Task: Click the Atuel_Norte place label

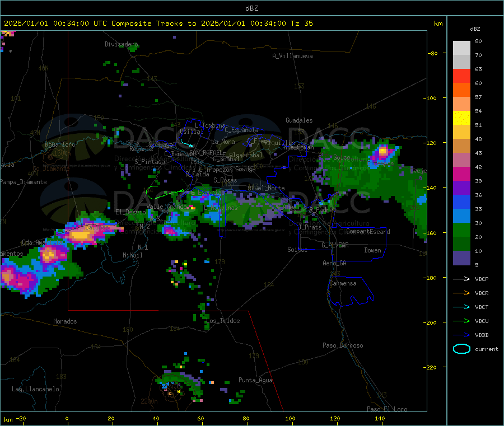Action: pos(266,188)
